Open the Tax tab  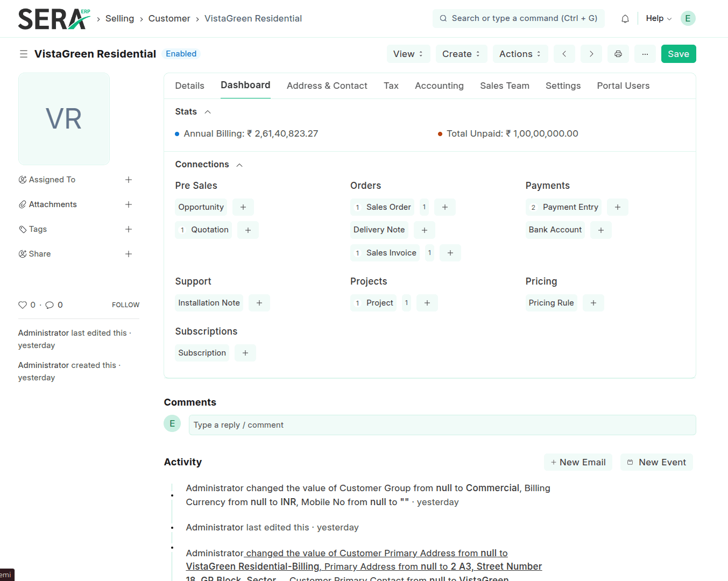click(x=391, y=86)
